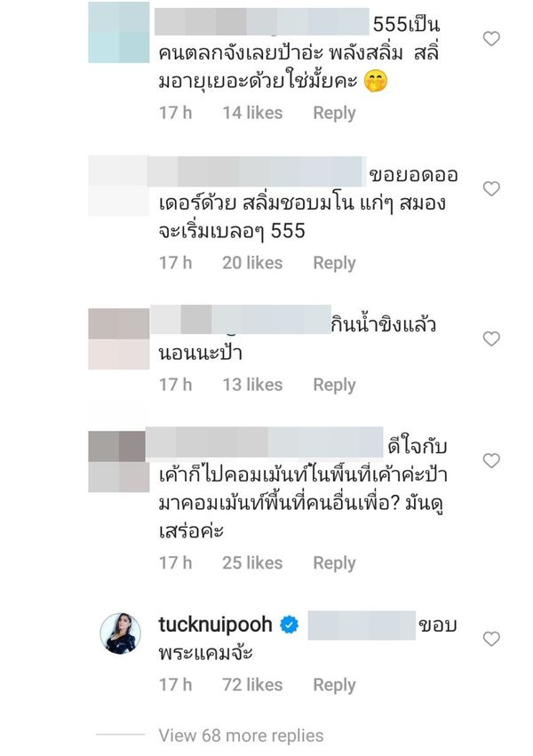Tap the heart on the 13-likes comment
Image resolution: width=533 pixels, height=756 pixels.
491,339
